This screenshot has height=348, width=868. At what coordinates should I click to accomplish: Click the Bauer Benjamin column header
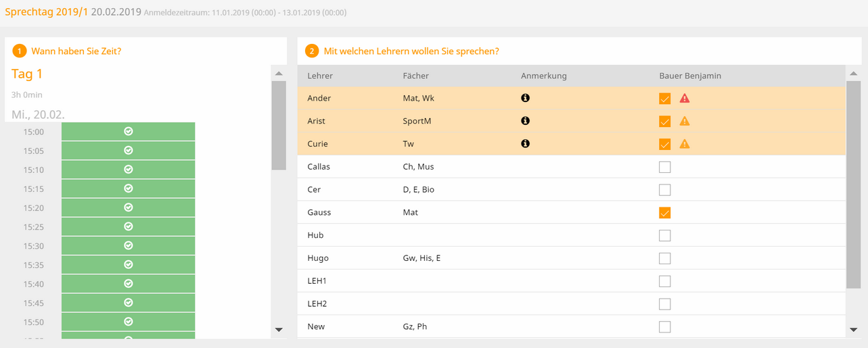(x=690, y=76)
